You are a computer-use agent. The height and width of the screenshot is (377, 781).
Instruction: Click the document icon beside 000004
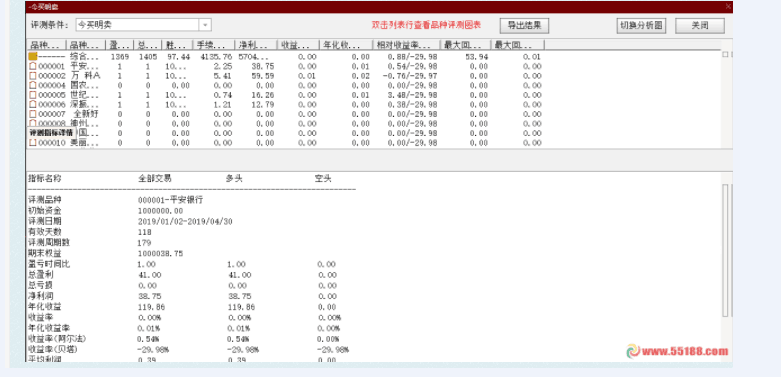click(x=33, y=85)
